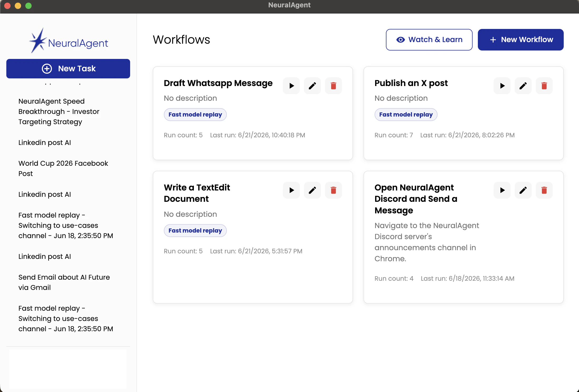
Task: Open NeuralAgent Speed Breakthrough task
Action: [x=59, y=112]
